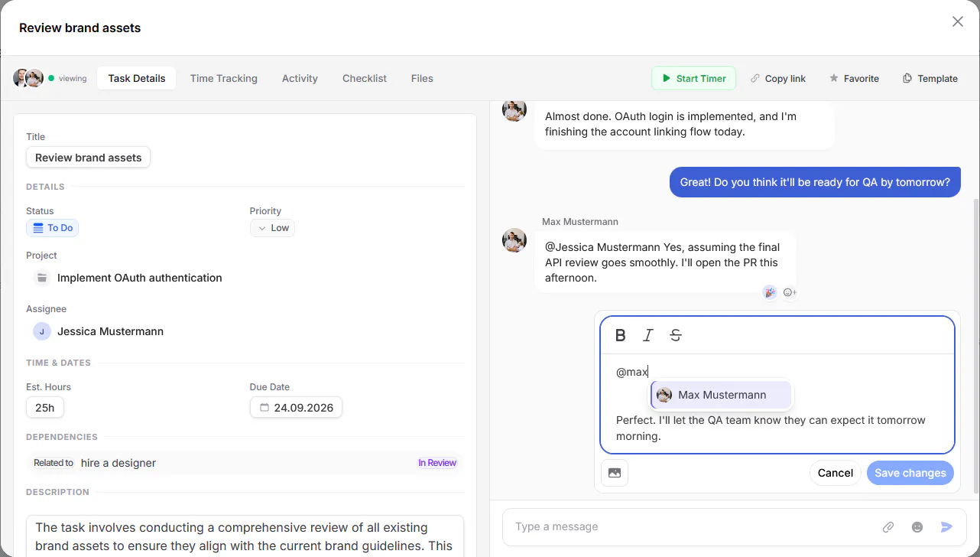This screenshot has height=557, width=980.
Task: Copy the task link
Action: [778, 78]
